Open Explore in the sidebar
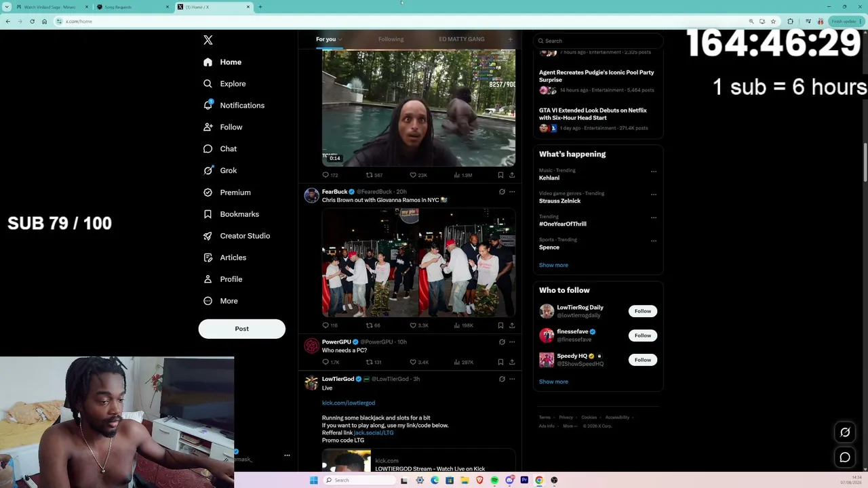The height and width of the screenshot is (488, 868). click(x=224, y=84)
